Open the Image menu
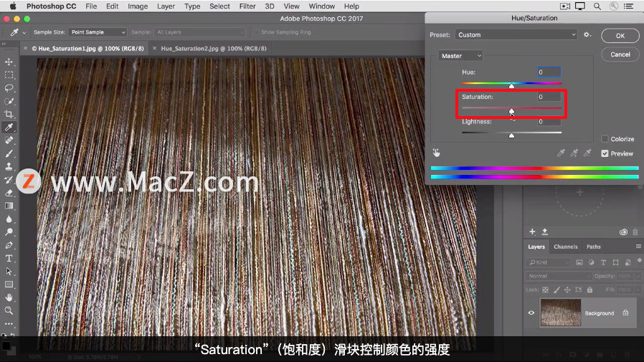The image size is (644, 362). click(138, 6)
